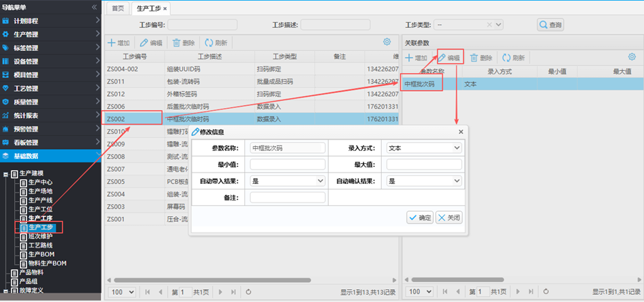The height and width of the screenshot is (302, 644).
Task: Click the 最大值 input in dialog
Action: point(425,165)
